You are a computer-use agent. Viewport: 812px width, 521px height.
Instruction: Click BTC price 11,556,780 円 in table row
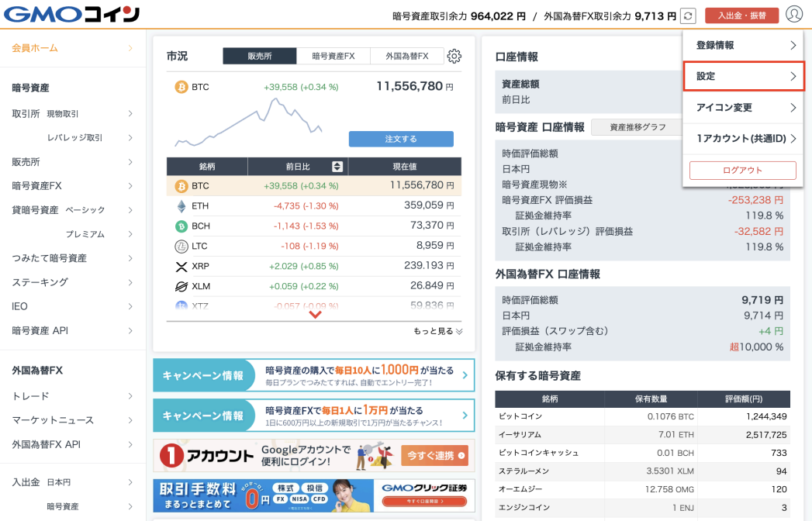pyautogui.click(x=422, y=185)
